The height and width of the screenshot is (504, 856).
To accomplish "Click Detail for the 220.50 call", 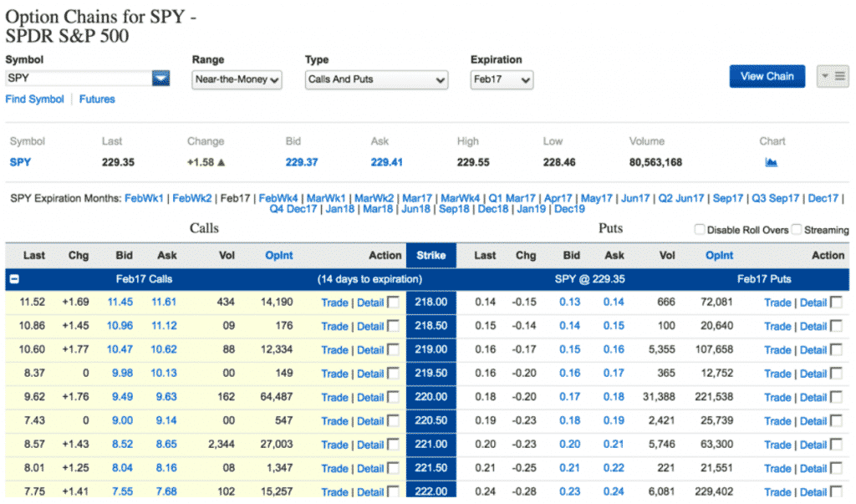I will coord(370,421).
